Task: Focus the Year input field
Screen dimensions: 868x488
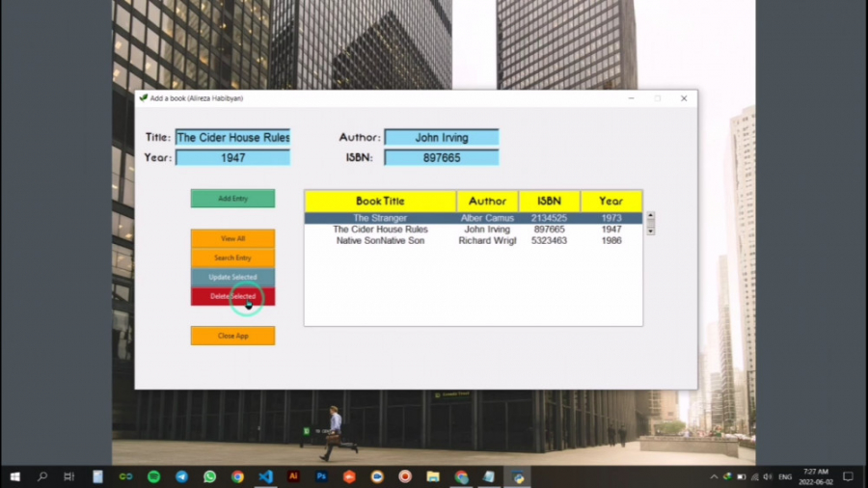Action: 232,158
